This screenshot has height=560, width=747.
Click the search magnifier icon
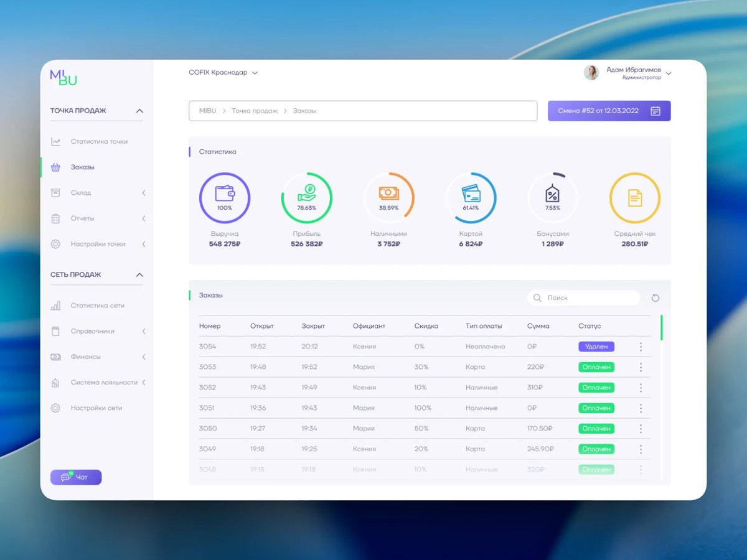tap(537, 298)
